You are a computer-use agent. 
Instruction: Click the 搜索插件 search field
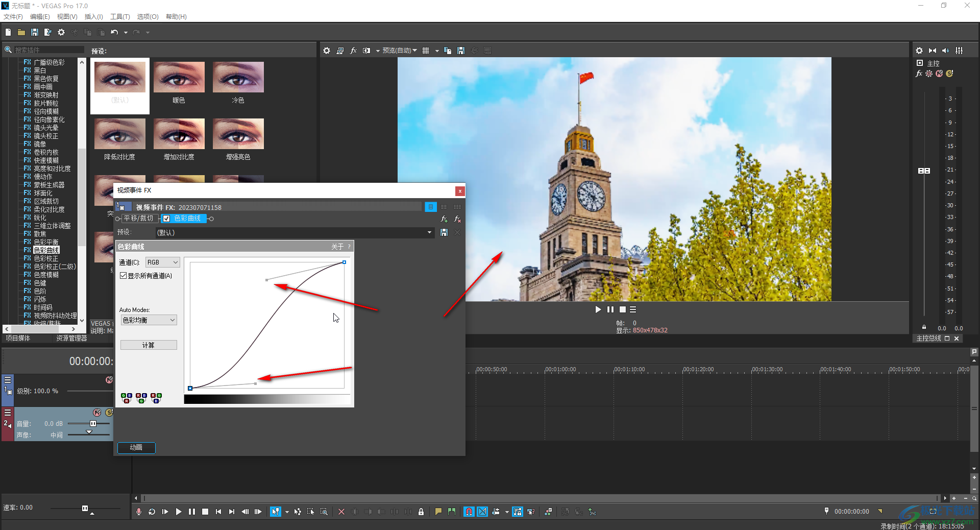pos(48,50)
